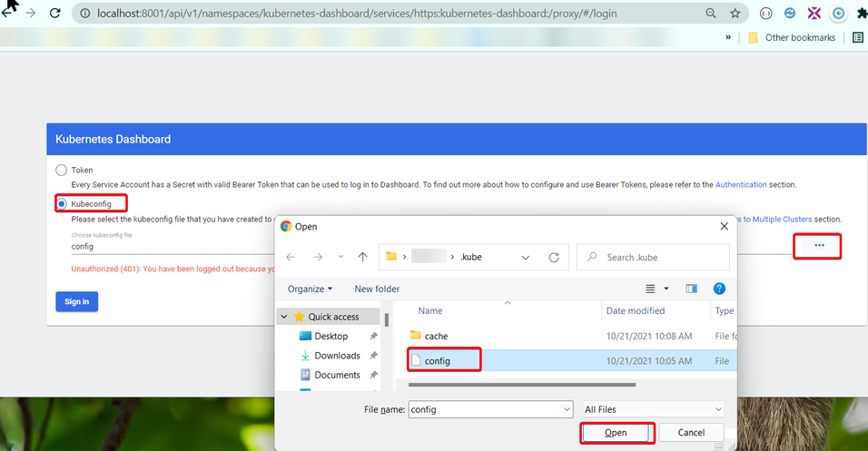Open recent locations dropdown in Open dialog

[340, 257]
